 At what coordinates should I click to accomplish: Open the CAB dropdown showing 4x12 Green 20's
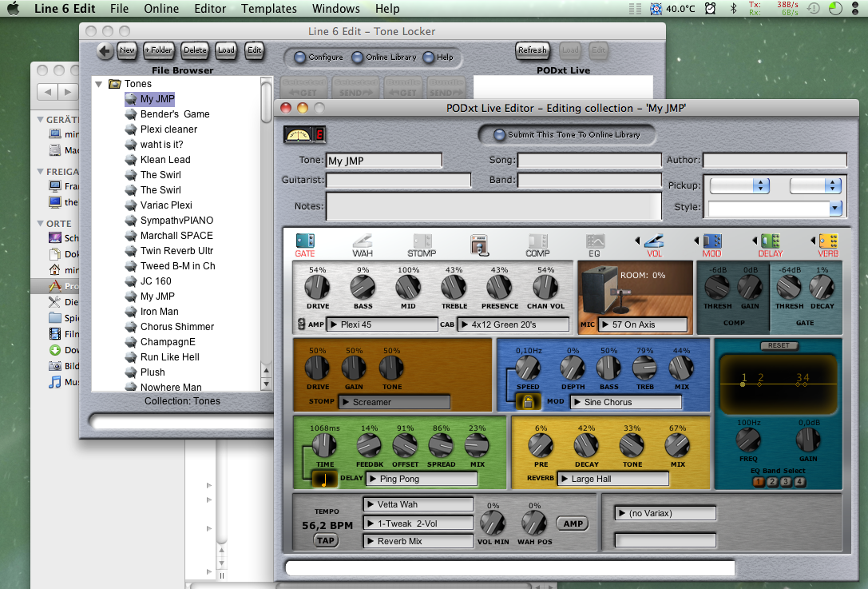coord(513,324)
